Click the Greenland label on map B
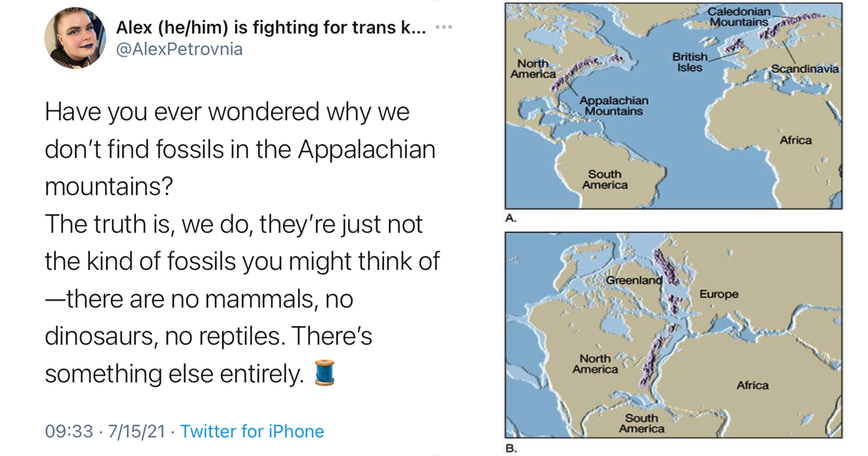 (634, 280)
